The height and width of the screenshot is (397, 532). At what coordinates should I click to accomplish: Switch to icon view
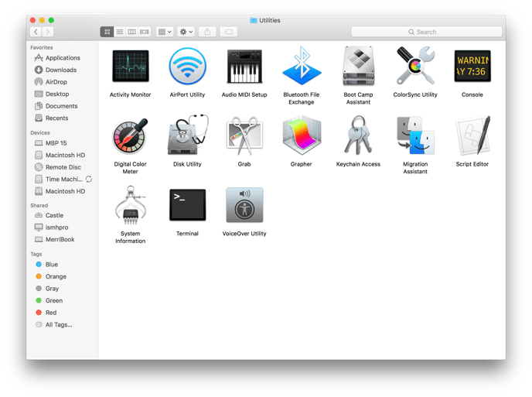point(107,32)
